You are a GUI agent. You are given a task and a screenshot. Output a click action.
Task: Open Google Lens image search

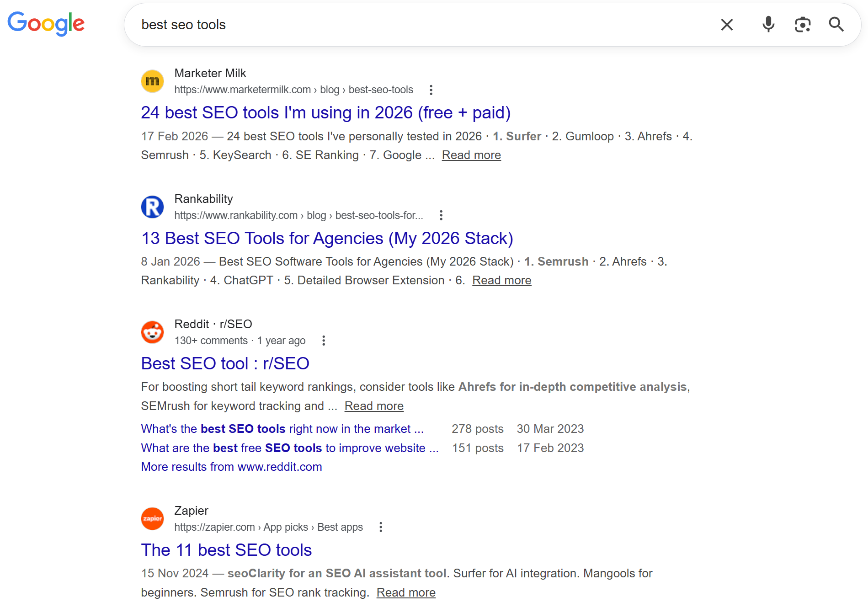[803, 25]
